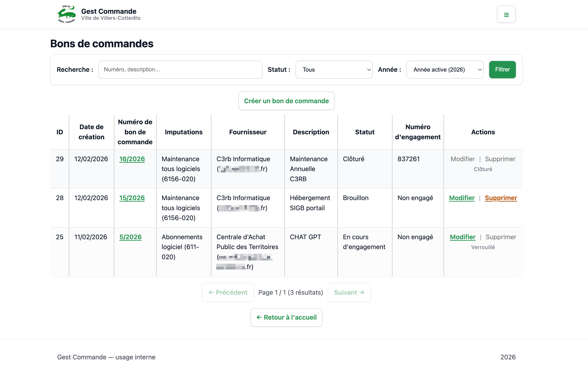Open the hamburger menu icon
This screenshot has height=380, width=588.
506,15
